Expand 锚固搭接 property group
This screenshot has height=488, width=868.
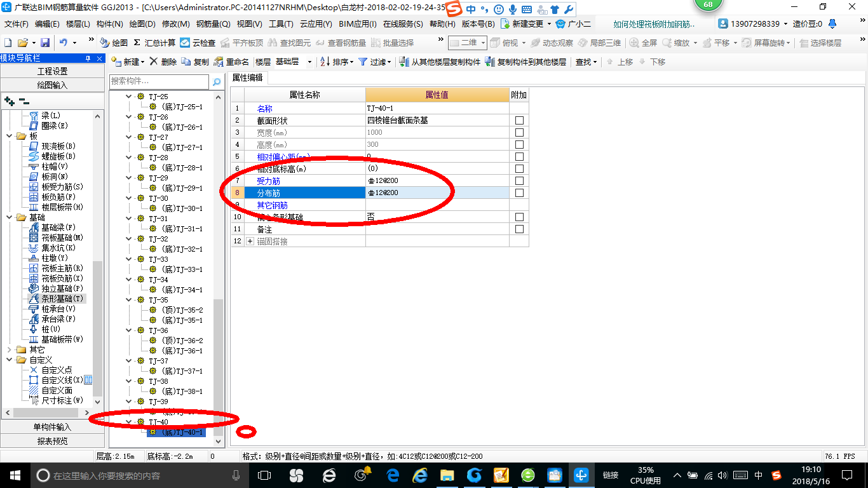click(250, 241)
